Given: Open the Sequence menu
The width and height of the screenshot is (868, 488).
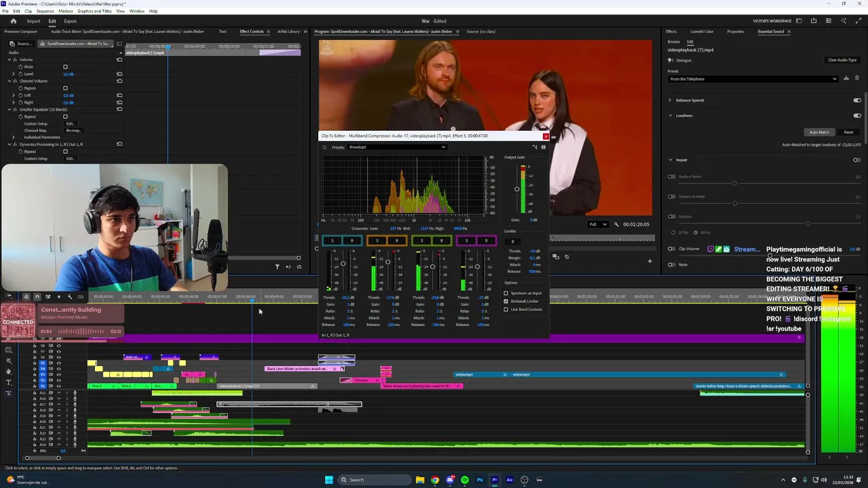Looking at the screenshot, I should pos(45,12).
